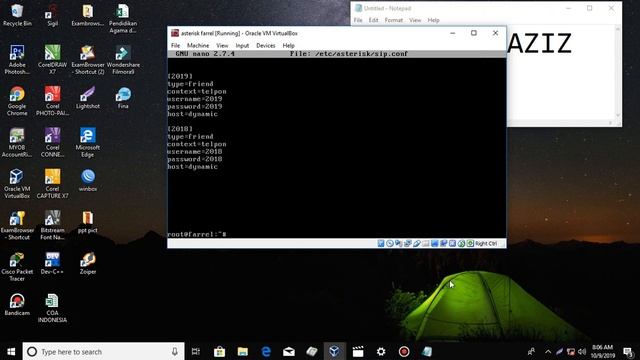Select the MYOB Accounting desktop icon
Viewport: 640px width, 360px height.
tap(17, 142)
